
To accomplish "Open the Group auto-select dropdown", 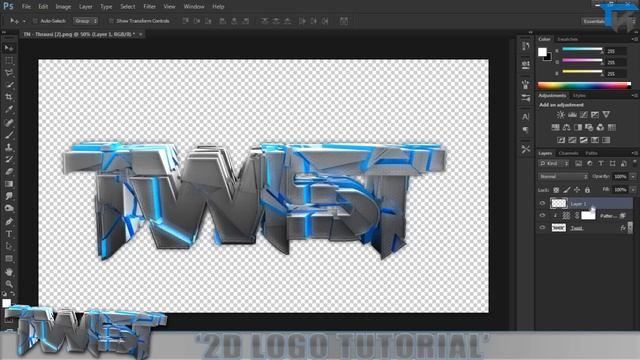I will (x=85, y=21).
